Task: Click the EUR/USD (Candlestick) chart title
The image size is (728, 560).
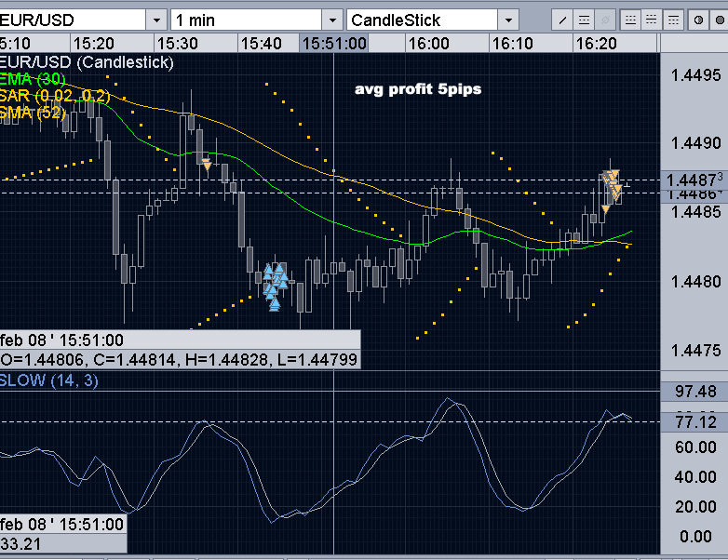Action: tap(87, 62)
